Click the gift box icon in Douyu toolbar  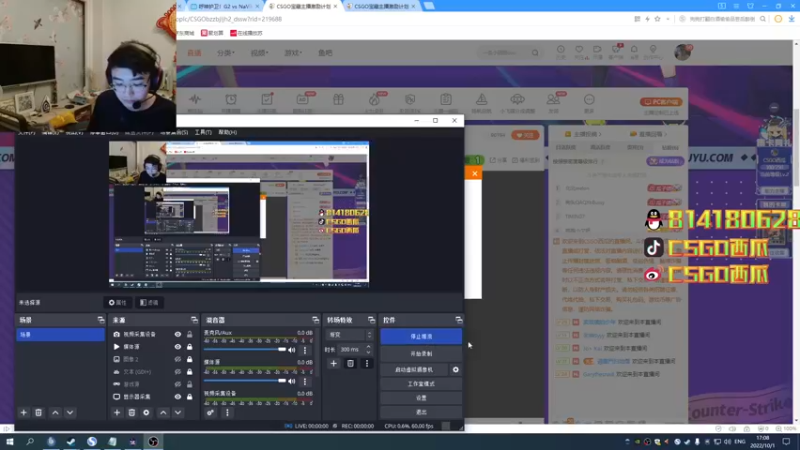(338, 99)
